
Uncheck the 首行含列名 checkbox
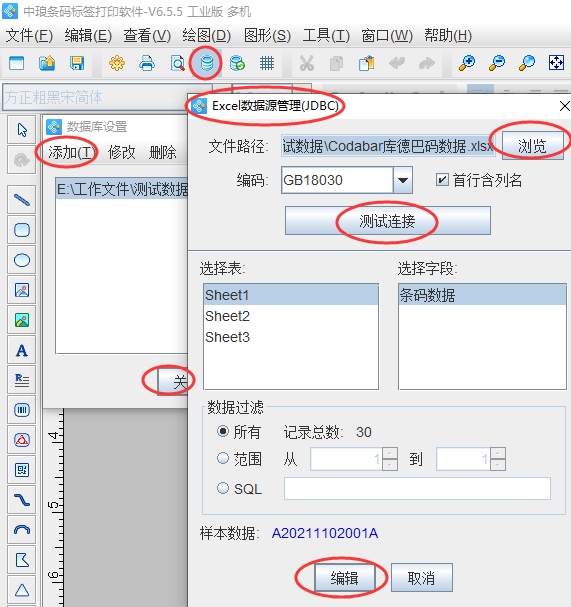click(442, 180)
